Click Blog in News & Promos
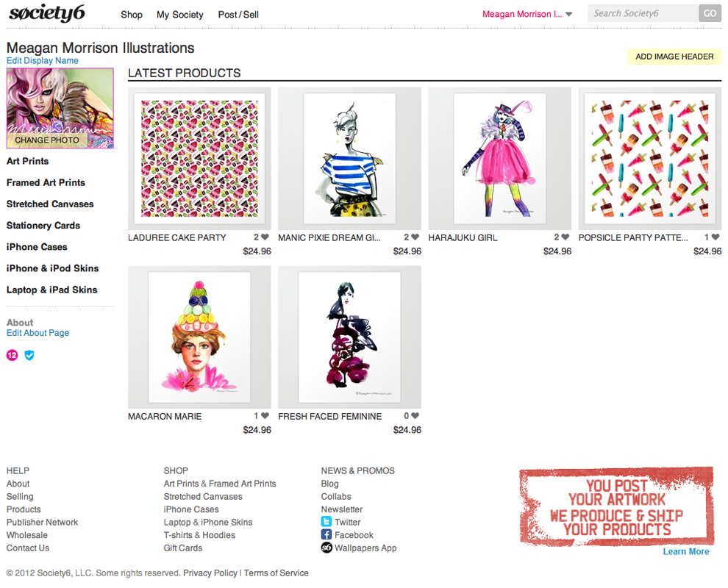The width and height of the screenshot is (728, 588). click(329, 484)
